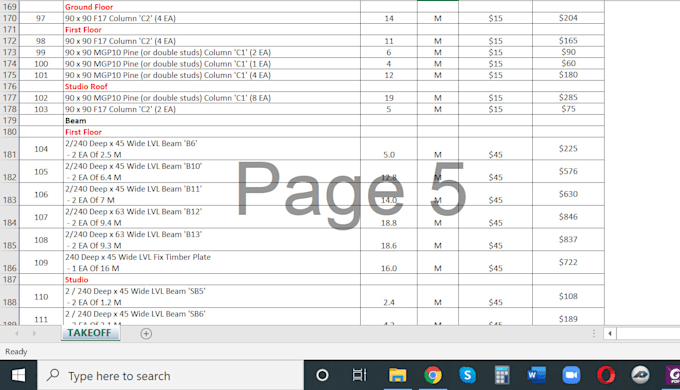Select the total cell showing $165
The image size is (680, 390).
[568, 41]
